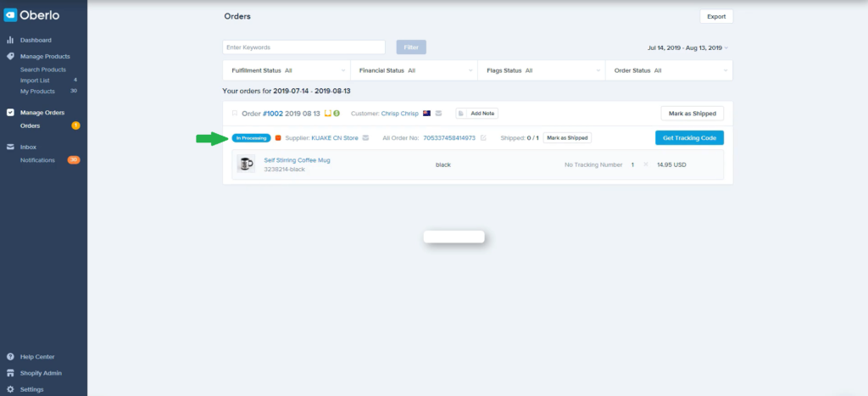Viewport: 868px width, 396px height.
Task: Click the variant text black
Action: 442,165
